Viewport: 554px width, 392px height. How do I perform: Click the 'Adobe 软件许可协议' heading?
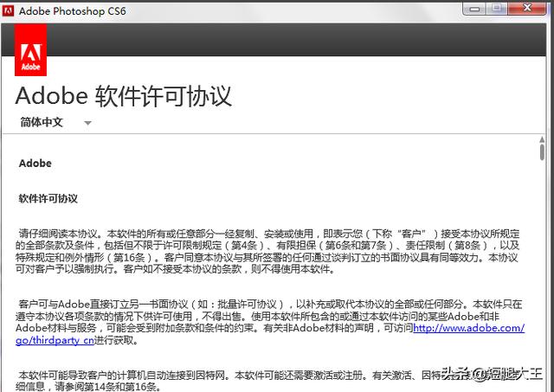coord(123,96)
